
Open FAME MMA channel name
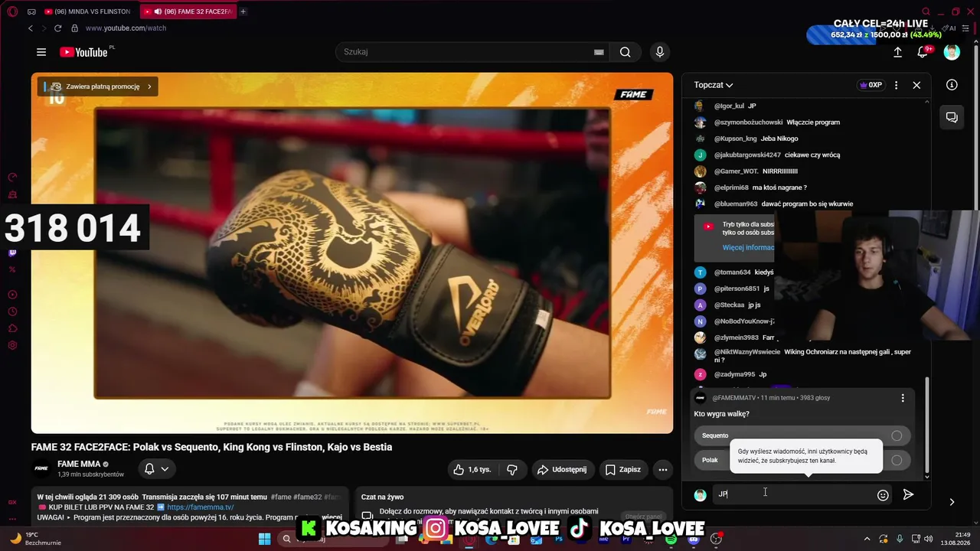coord(79,464)
